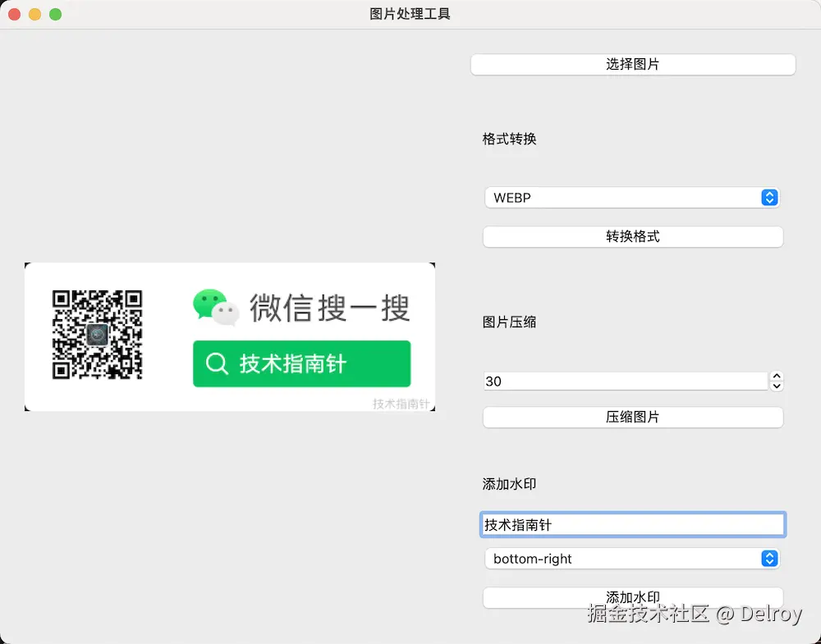Click the image preview thumbnail

coord(230,336)
